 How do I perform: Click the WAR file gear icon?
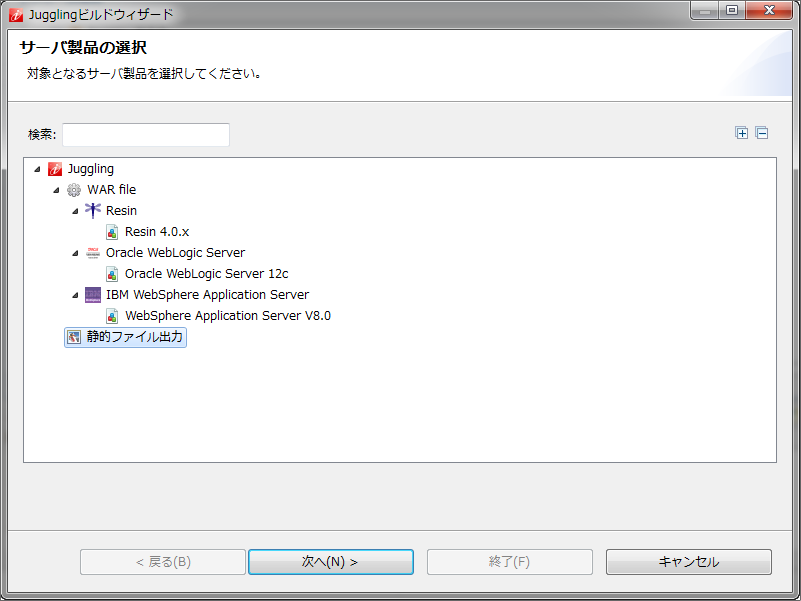click(x=74, y=190)
